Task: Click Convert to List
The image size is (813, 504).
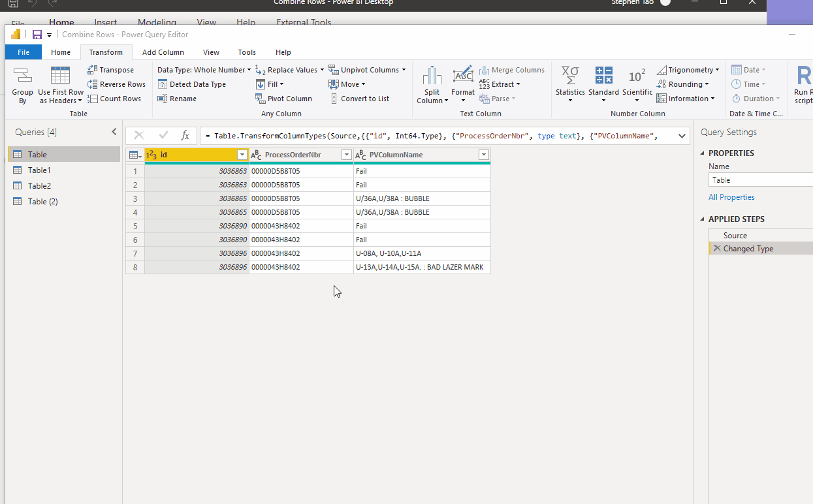Action: 359,99
